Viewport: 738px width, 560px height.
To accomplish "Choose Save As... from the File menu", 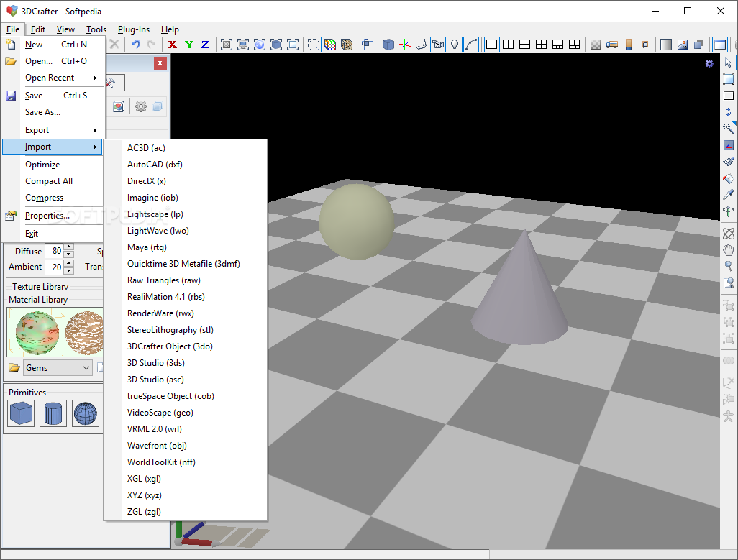I will pyautogui.click(x=53, y=112).
